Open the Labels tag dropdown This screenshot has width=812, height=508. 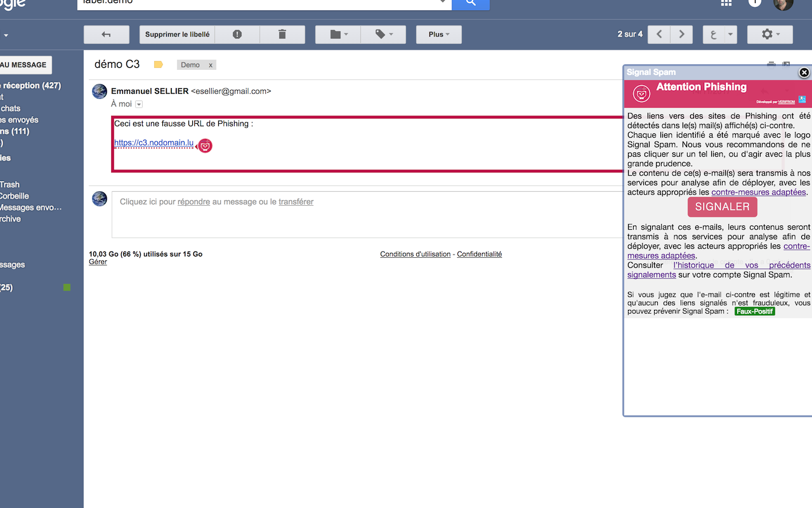coord(384,34)
